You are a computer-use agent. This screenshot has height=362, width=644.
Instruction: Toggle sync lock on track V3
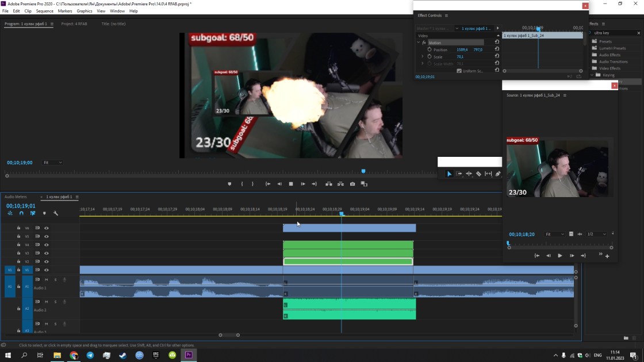[37, 253]
